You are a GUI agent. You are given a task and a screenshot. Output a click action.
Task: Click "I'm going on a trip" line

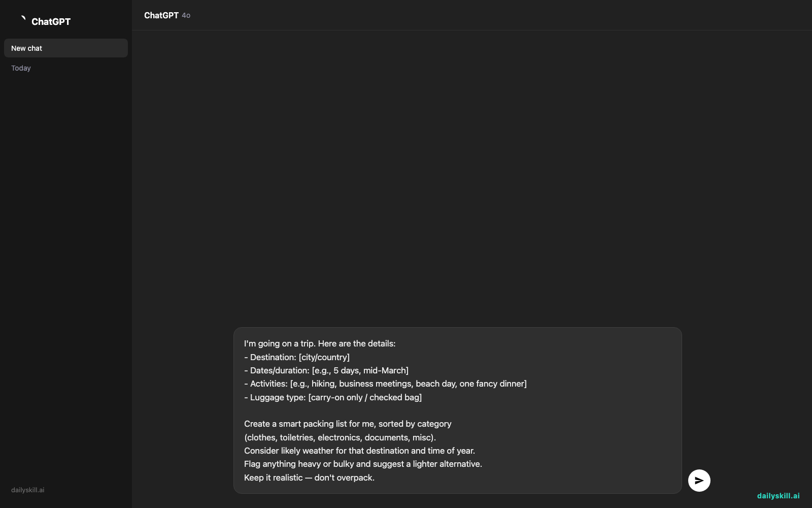coord(320,343)
